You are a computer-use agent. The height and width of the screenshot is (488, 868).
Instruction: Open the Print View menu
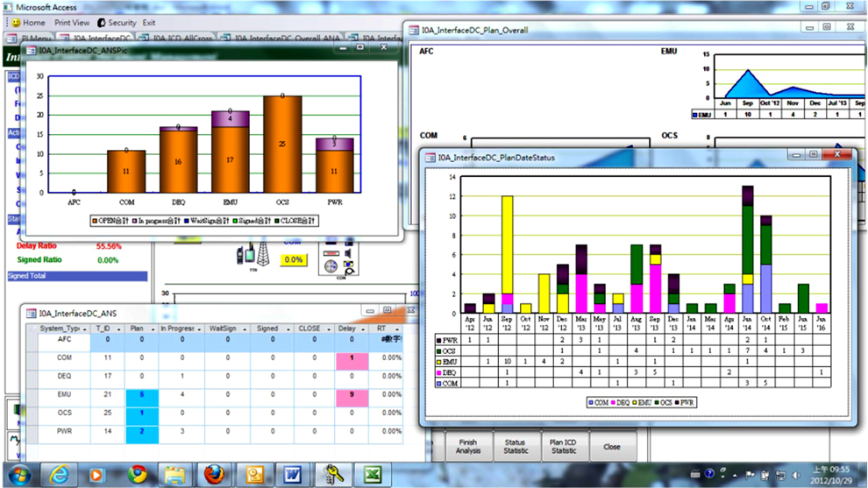click(71, 23)
